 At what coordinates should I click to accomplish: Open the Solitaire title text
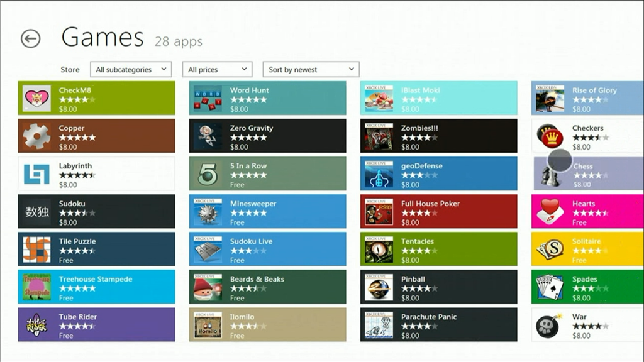(587, 241)
